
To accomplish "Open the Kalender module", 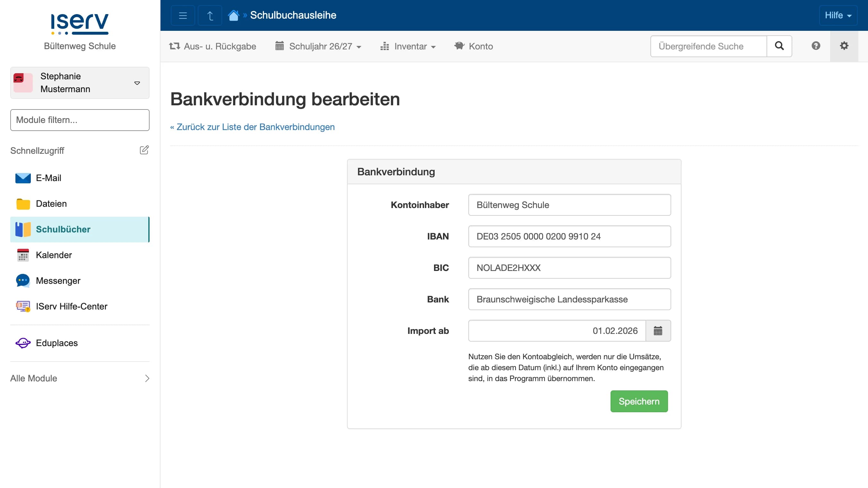I will tap(54, 255).
